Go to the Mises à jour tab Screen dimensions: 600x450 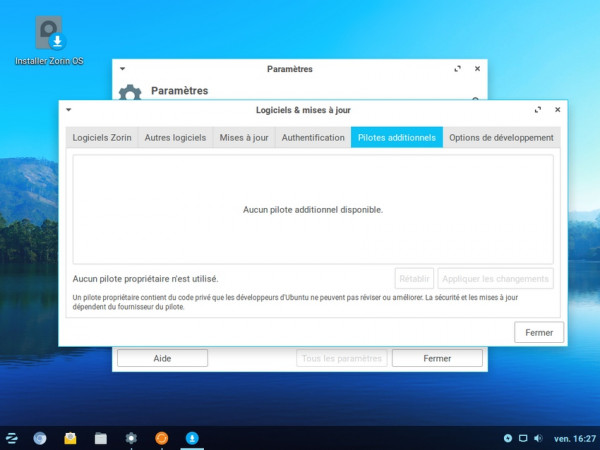tap(244, 138)
